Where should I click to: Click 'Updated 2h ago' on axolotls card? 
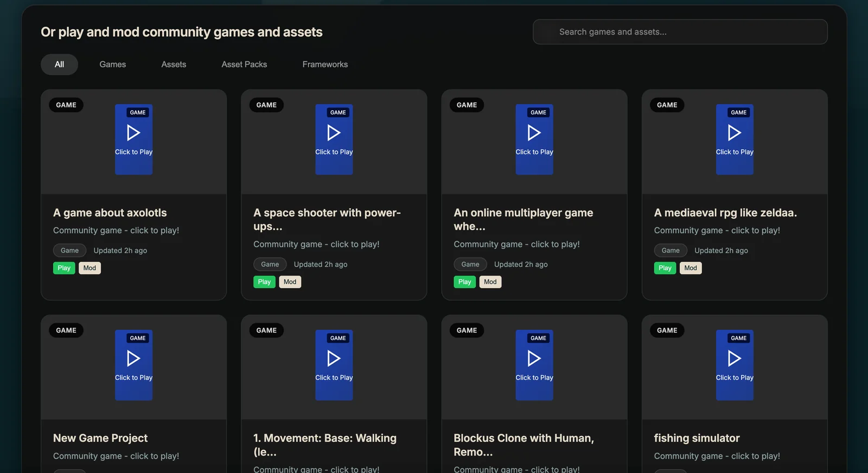[120, 251]
